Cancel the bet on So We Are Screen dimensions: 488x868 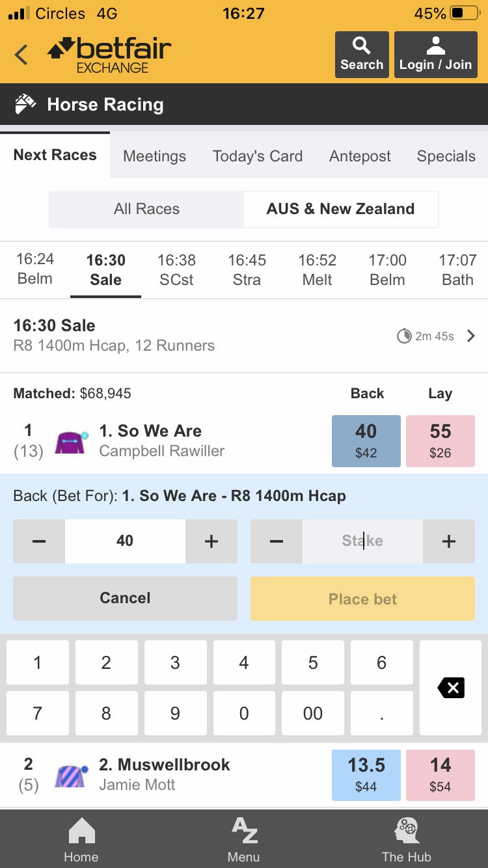coord(124,598)
